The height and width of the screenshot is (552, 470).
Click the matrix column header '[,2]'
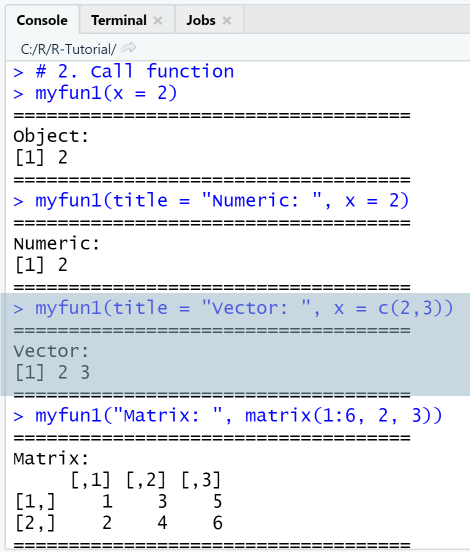tap(145, 480)
